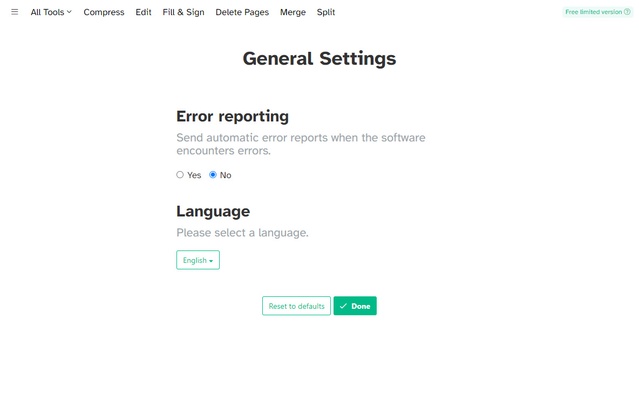Select the Split tool

click(326, 13)
